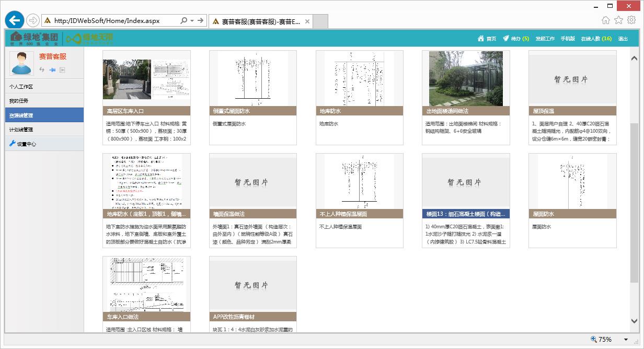The image size is (644, 349).
Task: Click the blue pin icon under username
Action: tap(52, 69)
